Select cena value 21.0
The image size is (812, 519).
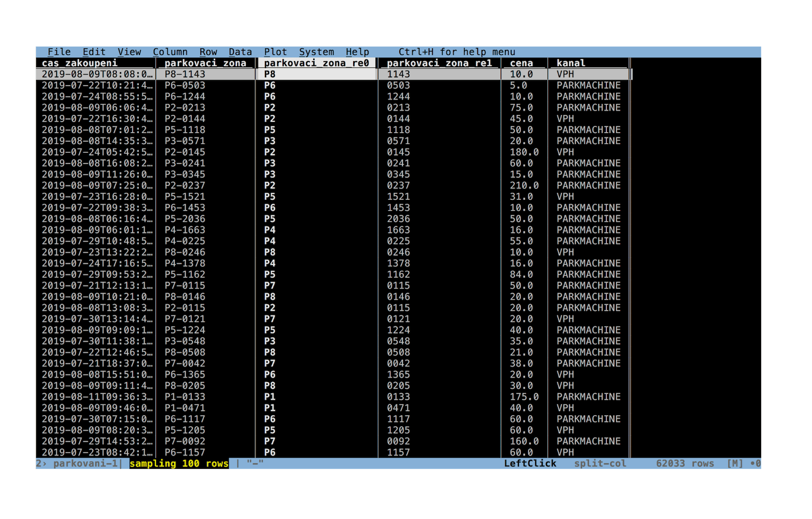(x=521, y=352)
